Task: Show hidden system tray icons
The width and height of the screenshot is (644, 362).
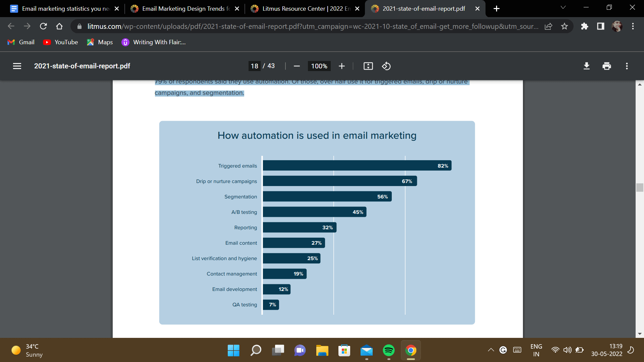Action: coord(491,350)
